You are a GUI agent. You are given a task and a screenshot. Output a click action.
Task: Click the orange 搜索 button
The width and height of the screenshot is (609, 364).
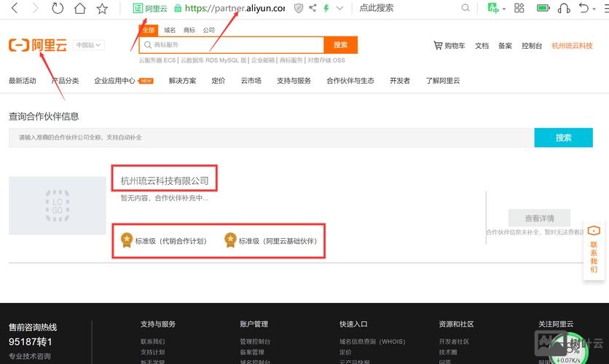[x=341, y=45]
